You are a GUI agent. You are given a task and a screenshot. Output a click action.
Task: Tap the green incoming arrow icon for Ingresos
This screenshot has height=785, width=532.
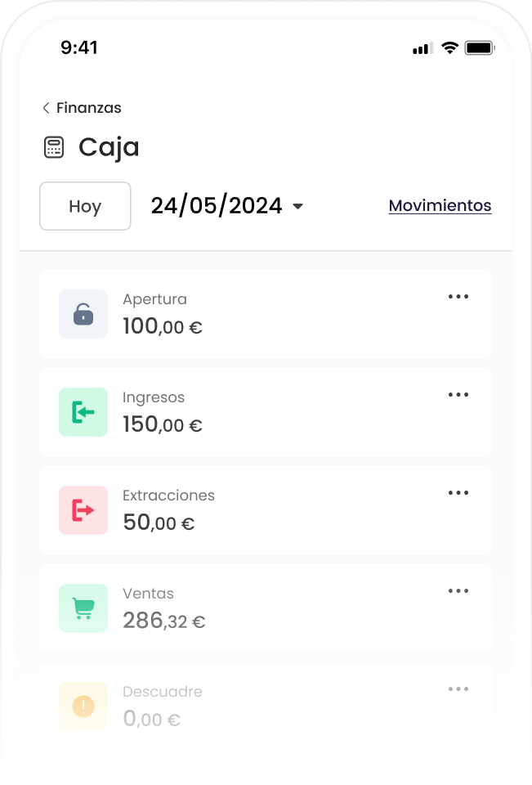(83, 412)
